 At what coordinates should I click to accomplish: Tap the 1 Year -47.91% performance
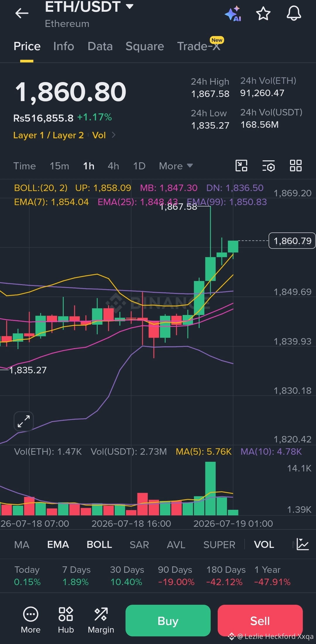[272, 576]
